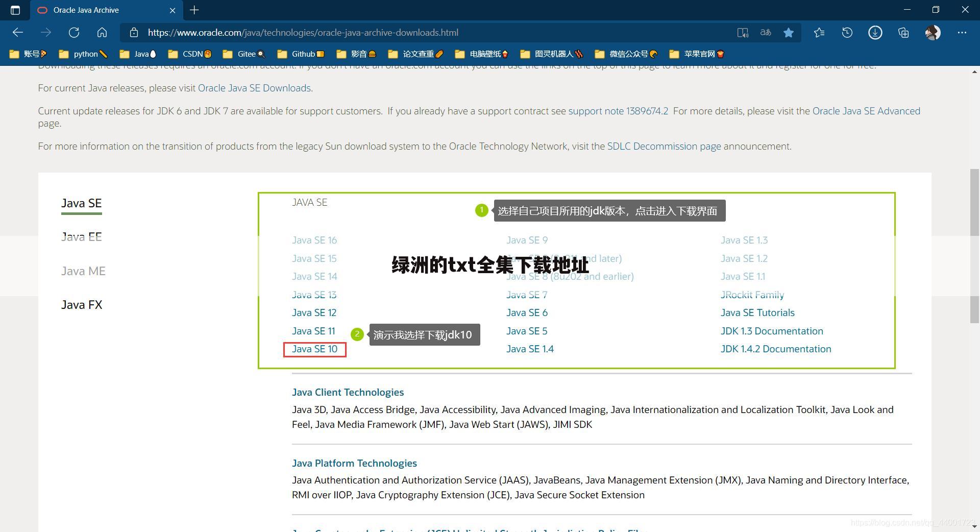Select the Java EE sidebar tab

tap(81, 237)
